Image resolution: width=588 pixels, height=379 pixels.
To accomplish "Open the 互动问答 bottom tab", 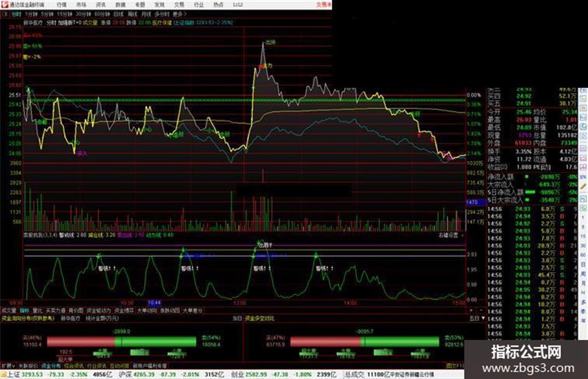I will click(119, 365).
